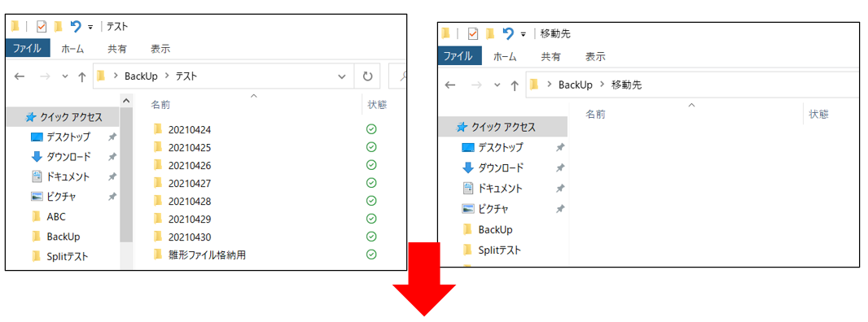Open ファイル menu in テスト window

click(x=27, y=49)
